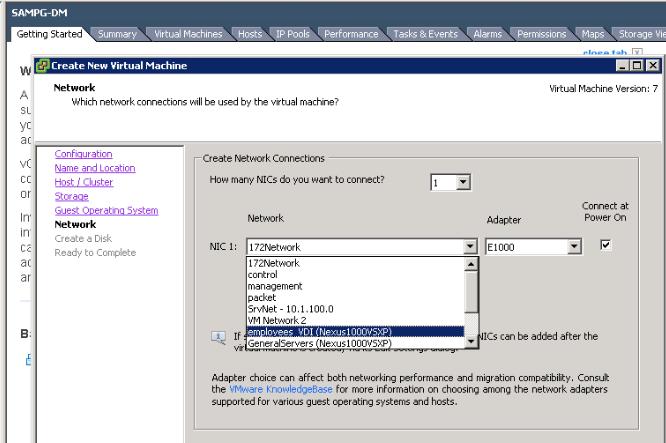
Task: Close the Create New Virtual Machine dialog
Action: tap(653, 65)
